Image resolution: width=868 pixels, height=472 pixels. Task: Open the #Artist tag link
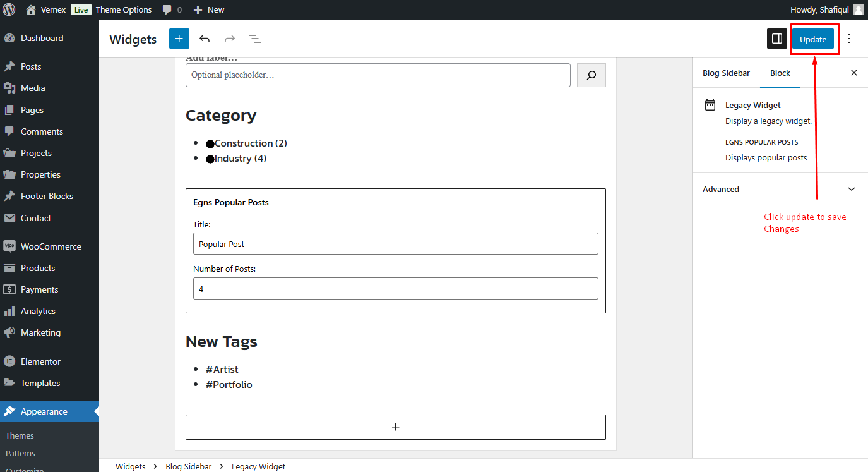222,369
